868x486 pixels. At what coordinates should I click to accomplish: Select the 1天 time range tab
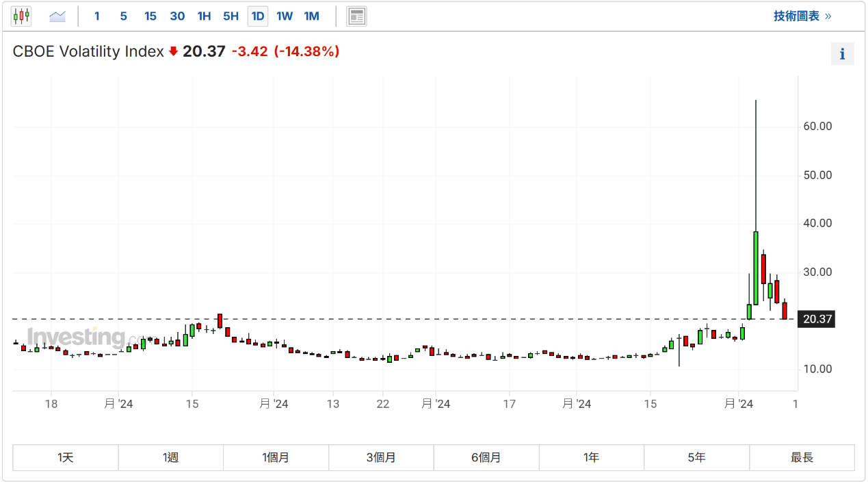point(66,457)
